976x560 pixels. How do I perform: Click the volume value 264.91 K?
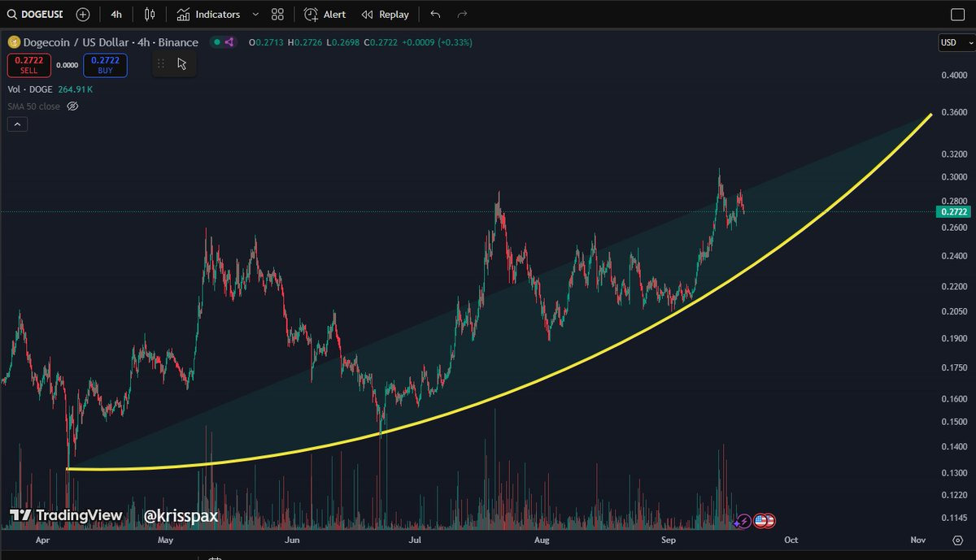(x=76, y=89)
